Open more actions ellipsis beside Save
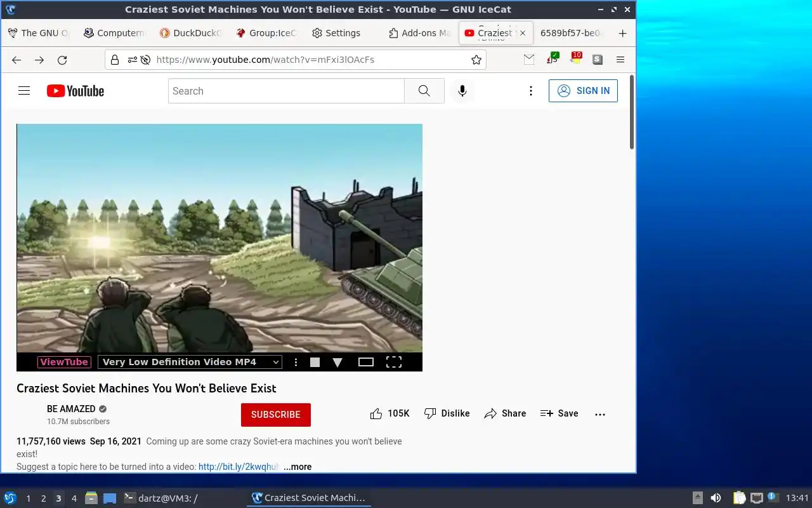The height and width of the screenshot is (508, 812). [x=600, y=414]
